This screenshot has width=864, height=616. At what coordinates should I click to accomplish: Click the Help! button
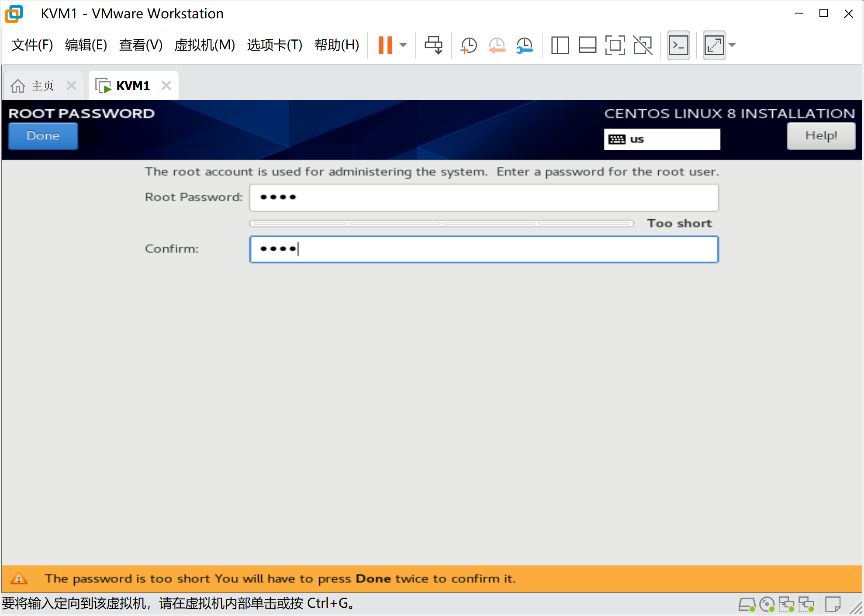point(821,136)
